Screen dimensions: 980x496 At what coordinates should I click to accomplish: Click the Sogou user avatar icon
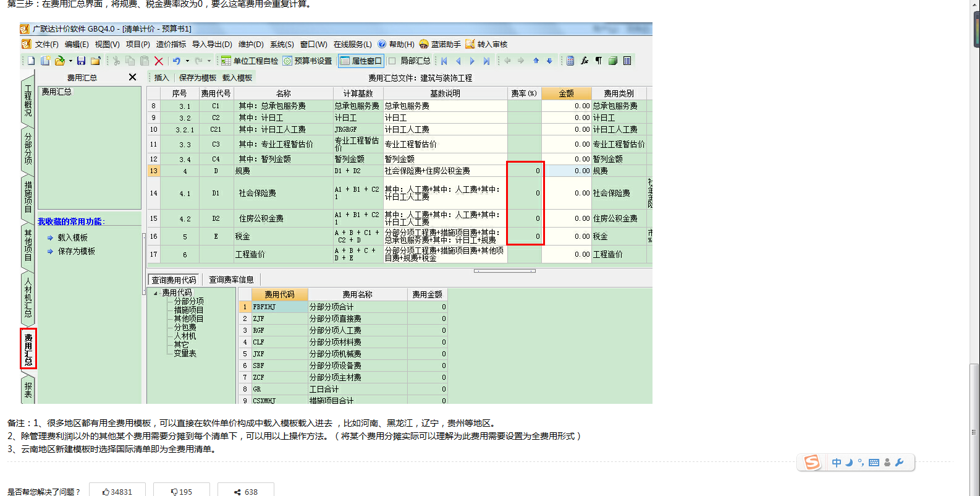[x=887, y=463]
